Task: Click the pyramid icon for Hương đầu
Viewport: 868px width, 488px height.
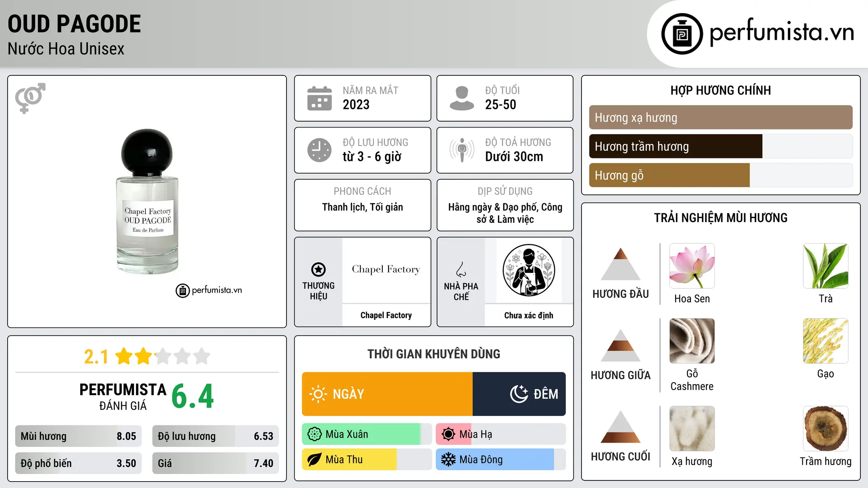Action: pyautogui.click(x=620, y=264)
